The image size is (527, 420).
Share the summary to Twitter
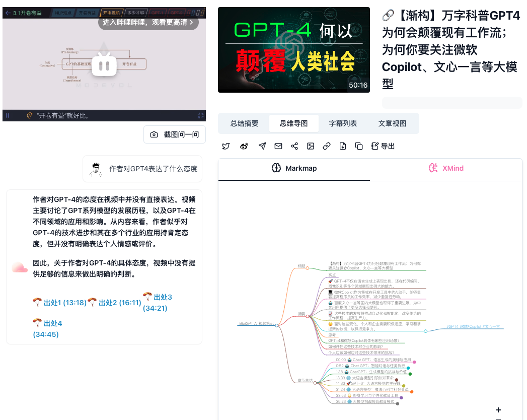tap(225, 146)
